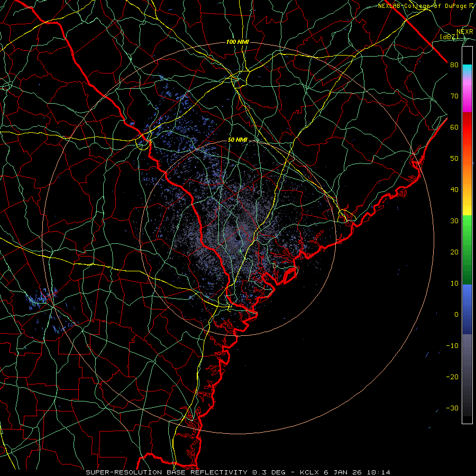476x476 pixels.
Task: Click the '100 NMI' range ring label
Action: [x=237, y=42]
